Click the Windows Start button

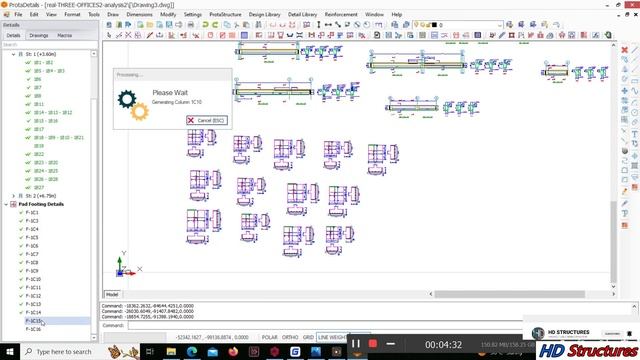tap(9, 351)
